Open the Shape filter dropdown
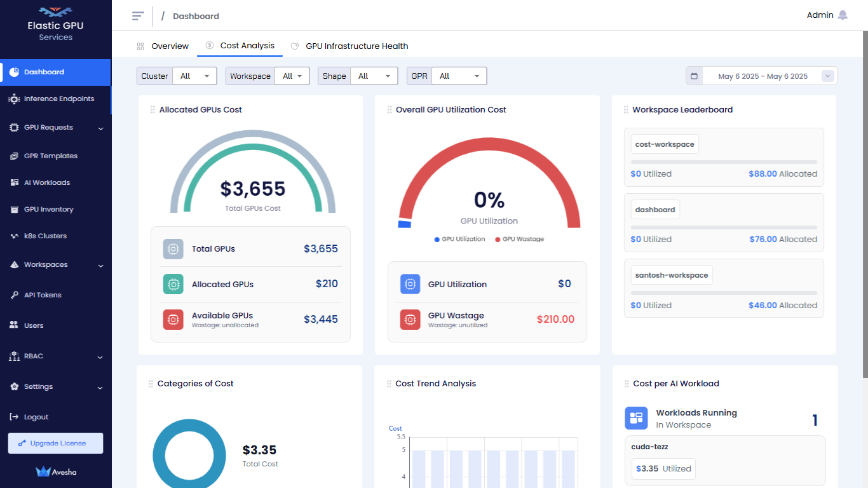 (374, 76)
